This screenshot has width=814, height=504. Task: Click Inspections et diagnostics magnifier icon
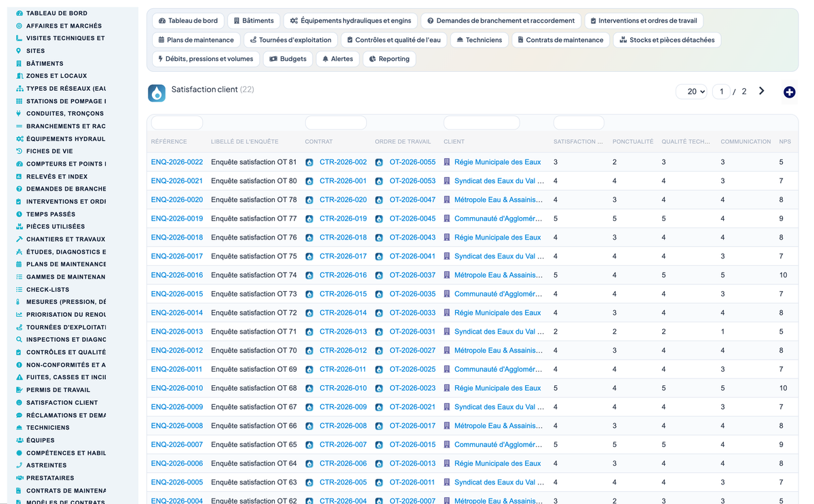pos(19,340)
